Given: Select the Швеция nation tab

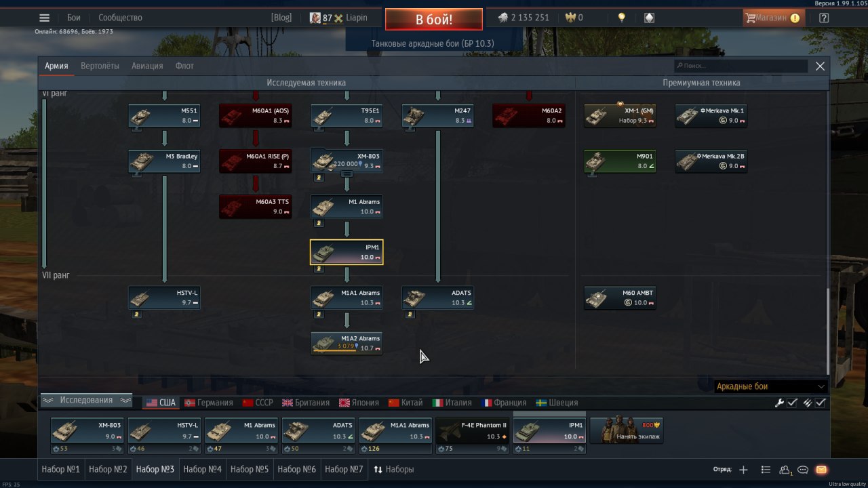Looking at the screenshot, I should click(x=557, y=403).
